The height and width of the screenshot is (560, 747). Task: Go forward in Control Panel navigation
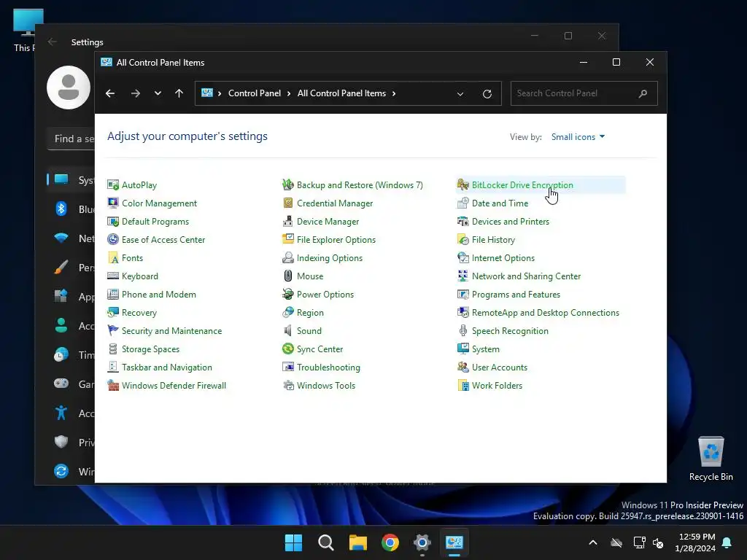tap(136, 93)
